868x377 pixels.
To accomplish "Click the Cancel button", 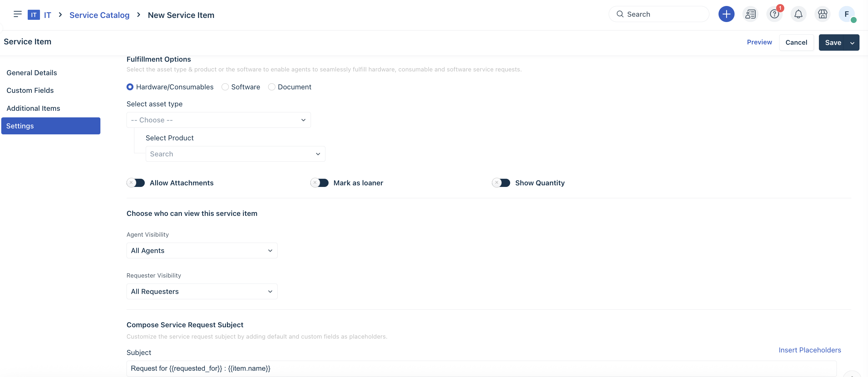I will coord(796,42).
